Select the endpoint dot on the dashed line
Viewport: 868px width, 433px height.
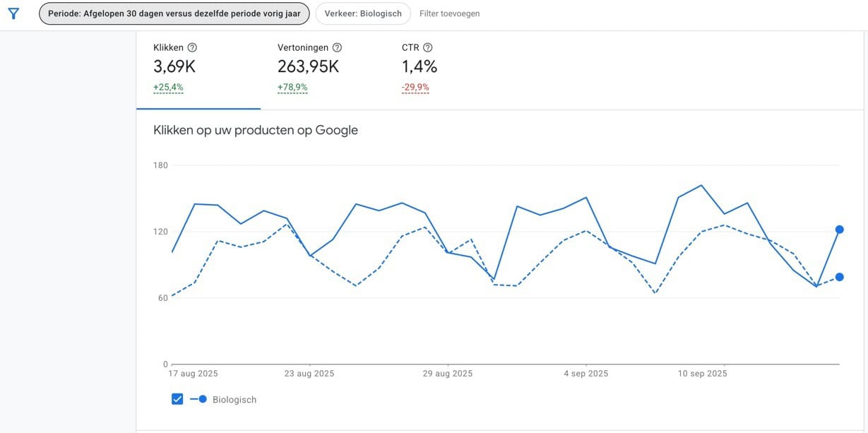(x=839, y=276)
